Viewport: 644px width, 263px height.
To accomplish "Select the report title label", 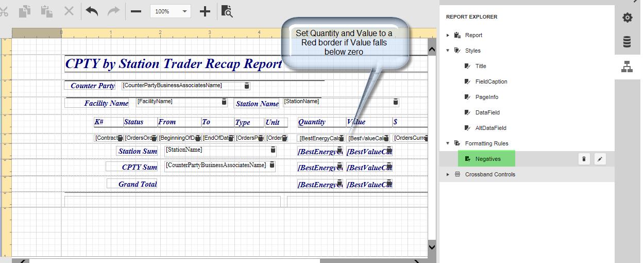I will (x=174, y=64).
